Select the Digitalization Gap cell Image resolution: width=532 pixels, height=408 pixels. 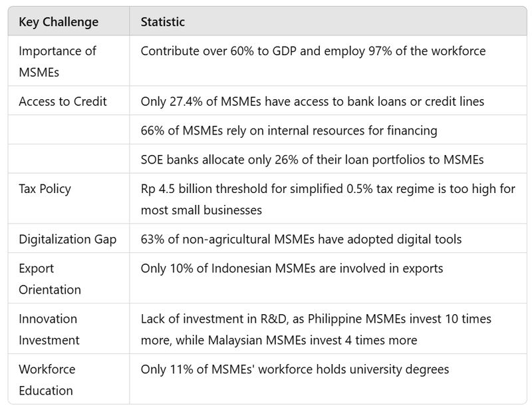pos(68,239)
